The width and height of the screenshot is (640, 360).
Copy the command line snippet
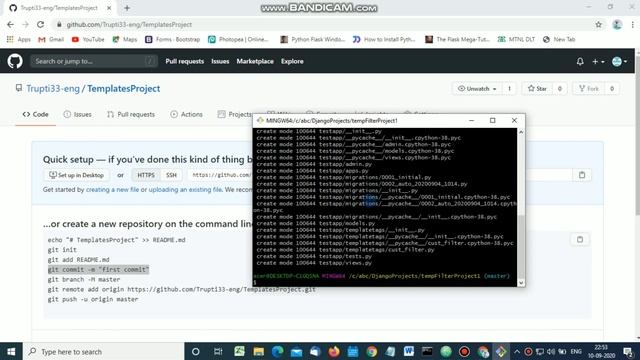pos(580,240)
